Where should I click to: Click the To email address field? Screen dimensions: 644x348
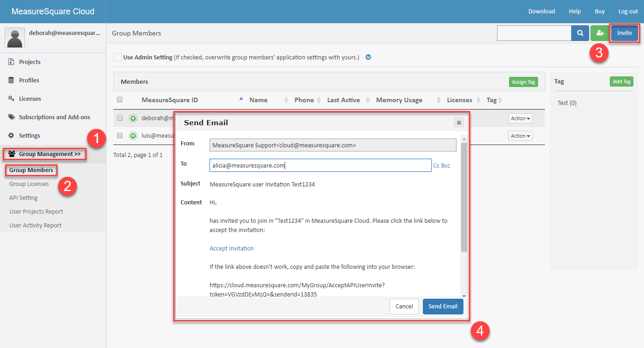pyautogui.click(x=321, y=166)
